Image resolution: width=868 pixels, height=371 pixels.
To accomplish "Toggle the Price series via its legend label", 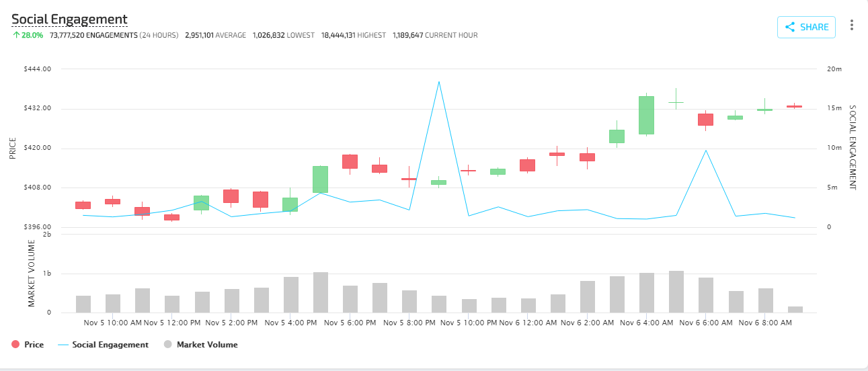I will pyautogui.click(x=34, y=345).
